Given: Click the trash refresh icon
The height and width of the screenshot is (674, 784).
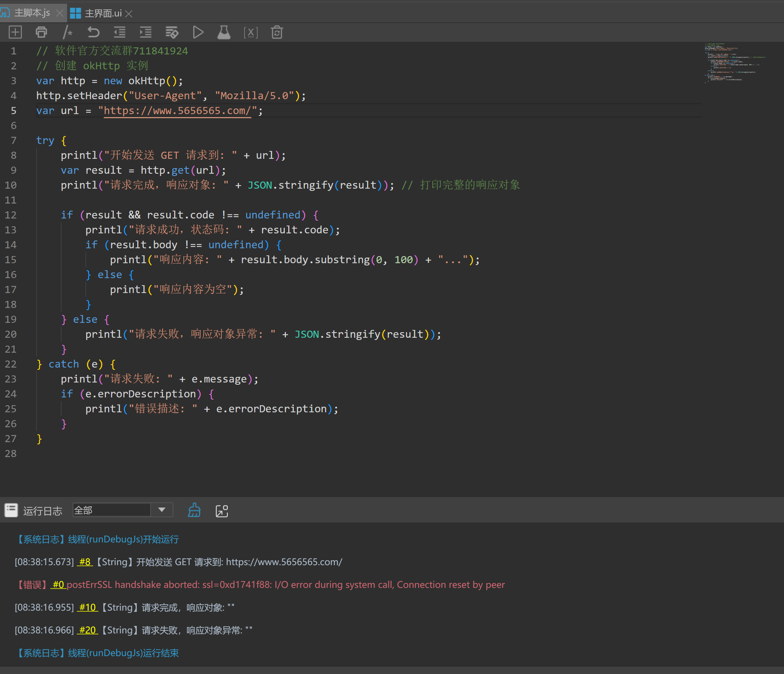Looking at the screenshot, I should click(x=277, y=32).
